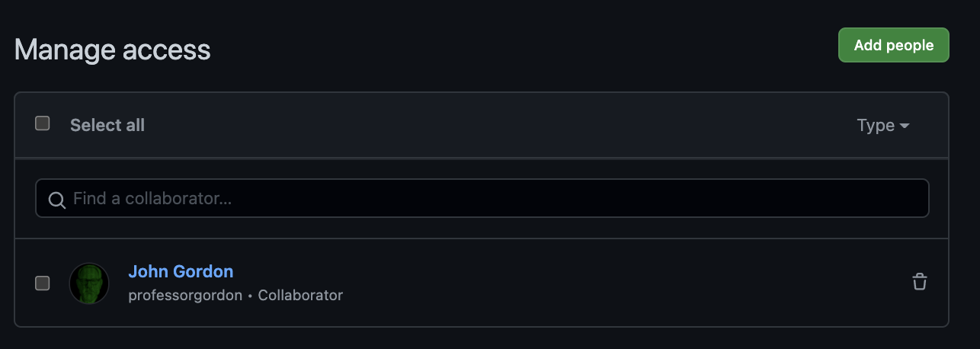
Task: Click the word 'people' on green button
Action: [x=911, y=46]
